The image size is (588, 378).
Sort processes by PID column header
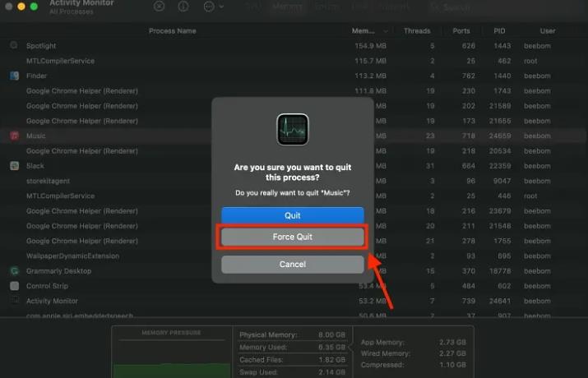click(x=499, y=30)
